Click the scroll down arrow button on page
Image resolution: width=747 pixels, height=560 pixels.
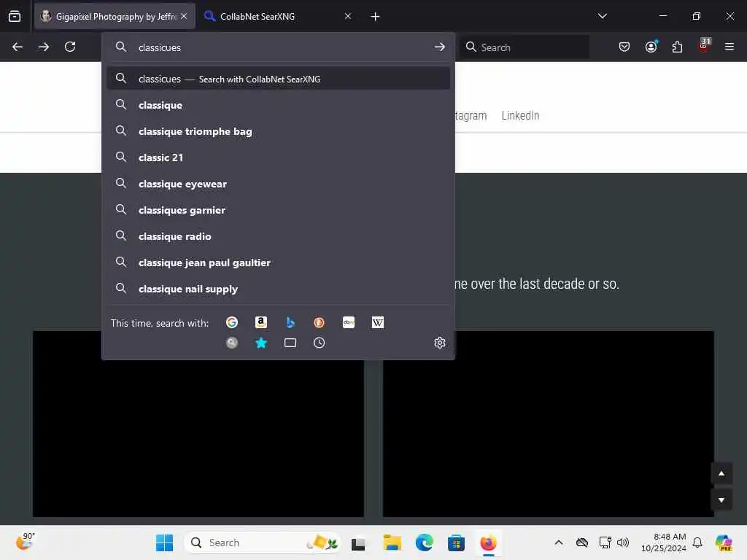click(x=721, y=500)
